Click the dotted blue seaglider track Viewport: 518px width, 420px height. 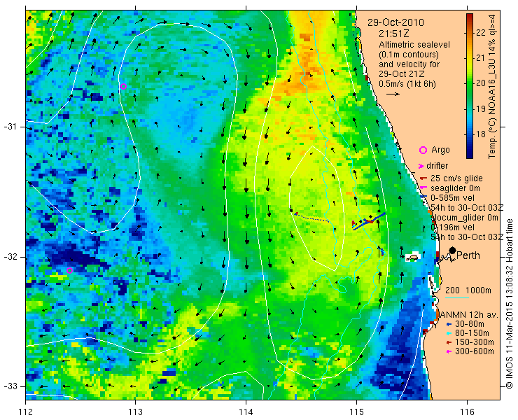(x=311, y=217)
